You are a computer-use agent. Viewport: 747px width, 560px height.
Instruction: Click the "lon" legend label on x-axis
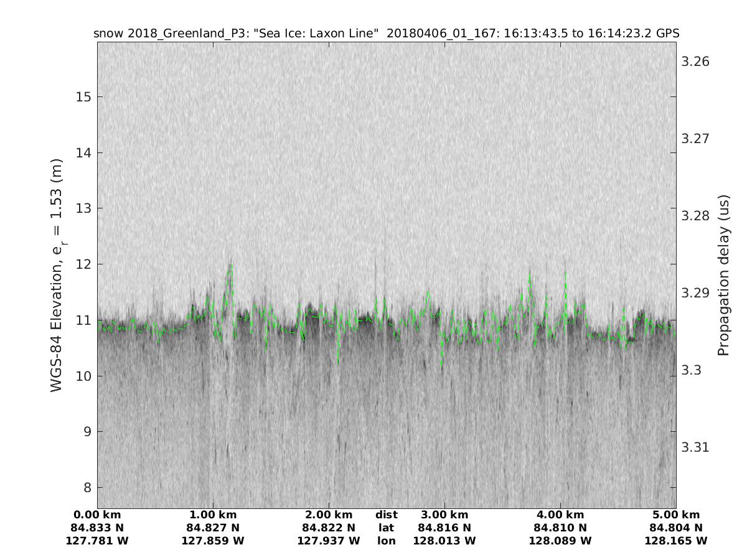pyautogui.click(x=386, y=541)
